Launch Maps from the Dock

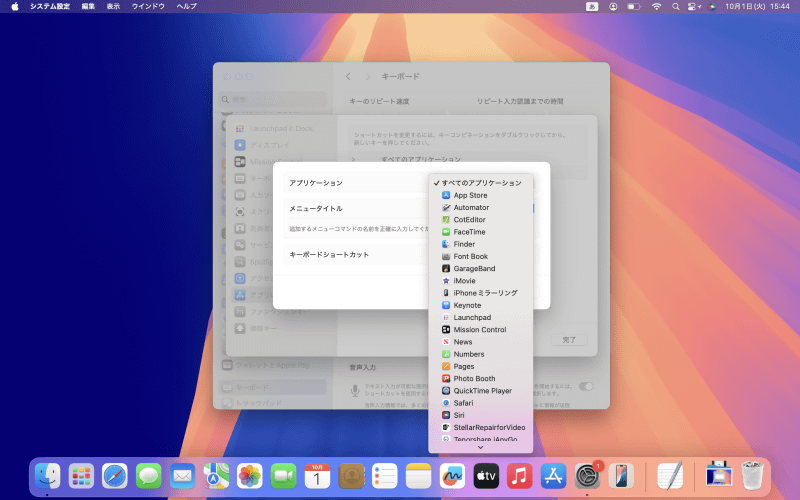point(216,476)
